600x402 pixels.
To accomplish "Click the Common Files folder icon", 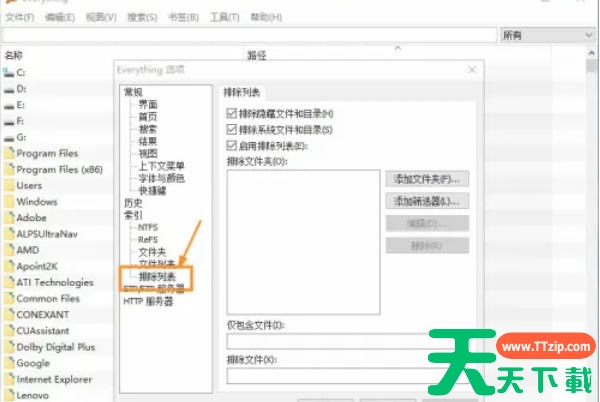I will point(9,298).
